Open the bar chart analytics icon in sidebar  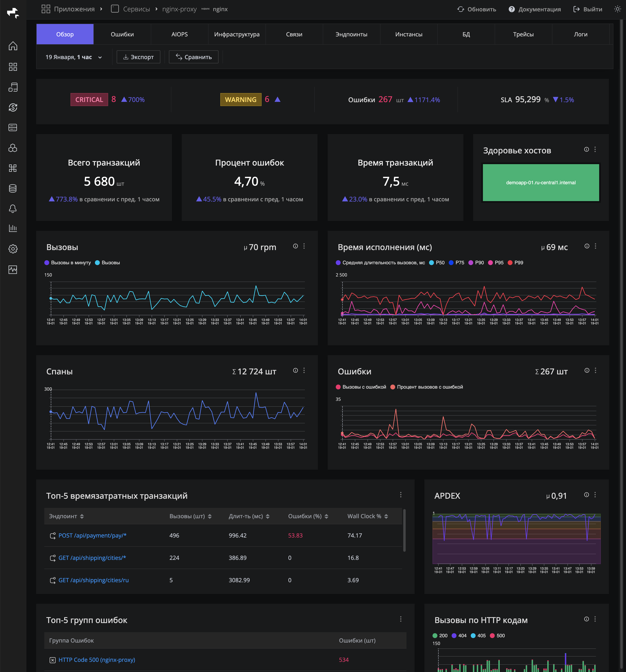(x=13, y=229)
